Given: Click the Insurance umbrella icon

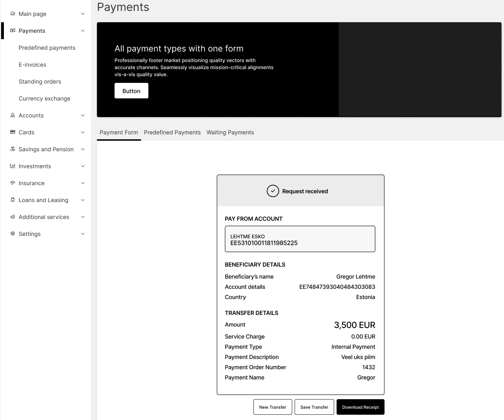Looking at the screenshot, I should [x=13, y=183].
